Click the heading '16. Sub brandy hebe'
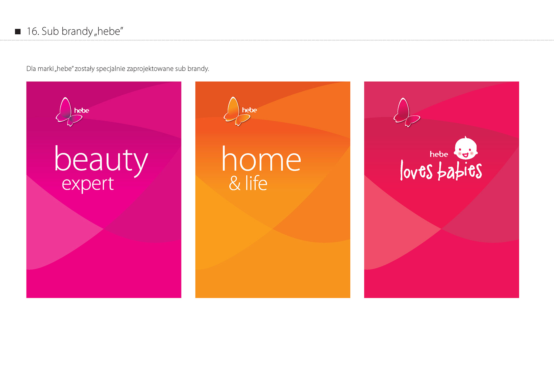This screenshot has height=392, width=554. click(75, 31)
